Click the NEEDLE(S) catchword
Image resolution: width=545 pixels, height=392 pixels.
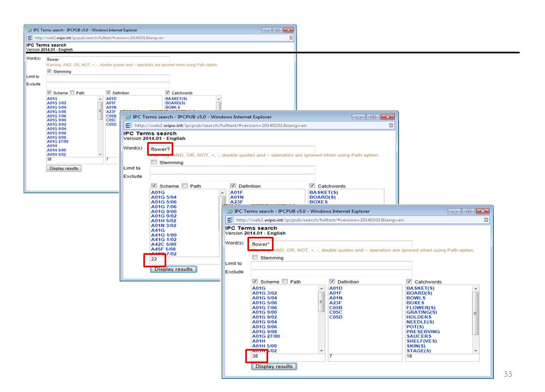[420, 322]
